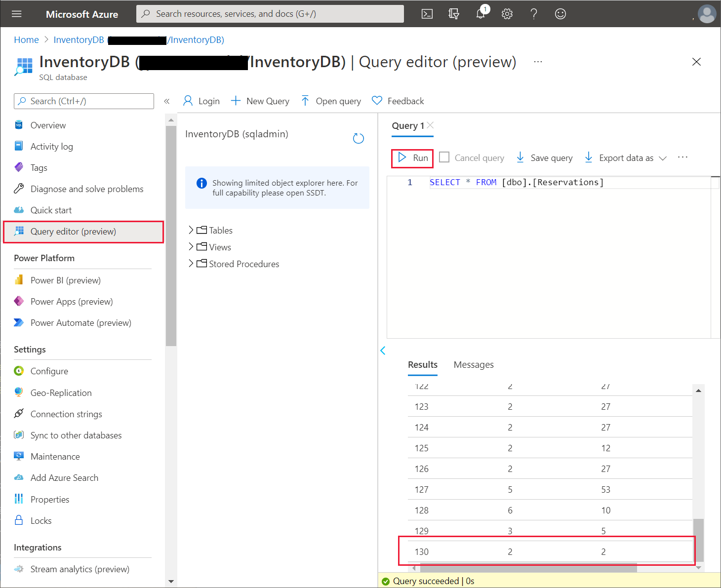Viewport: 721px width, 588px height.
Task: Select the result row with ID 130
Action: pos(550,552)
